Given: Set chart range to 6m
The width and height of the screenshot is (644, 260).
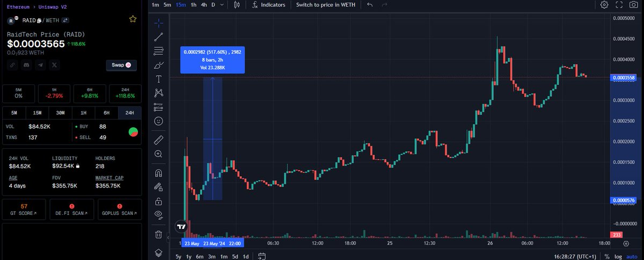Looking at the screenshot, I should [199, 256].
